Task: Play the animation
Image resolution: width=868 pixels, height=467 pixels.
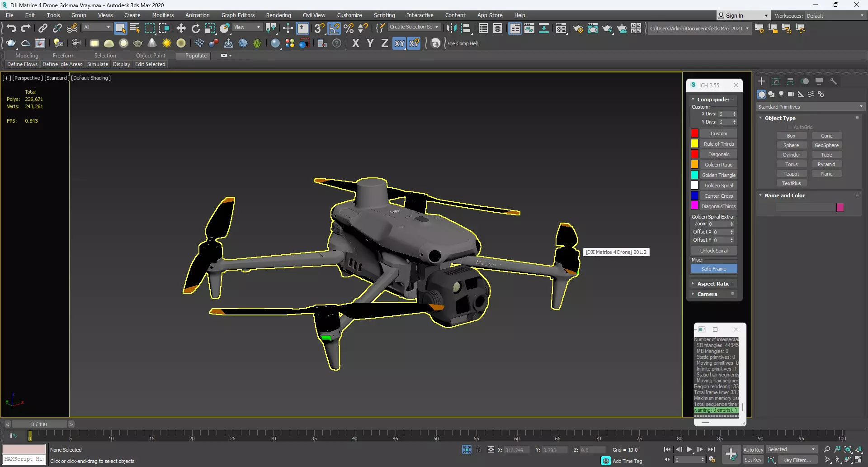Action: pos(689,449)
